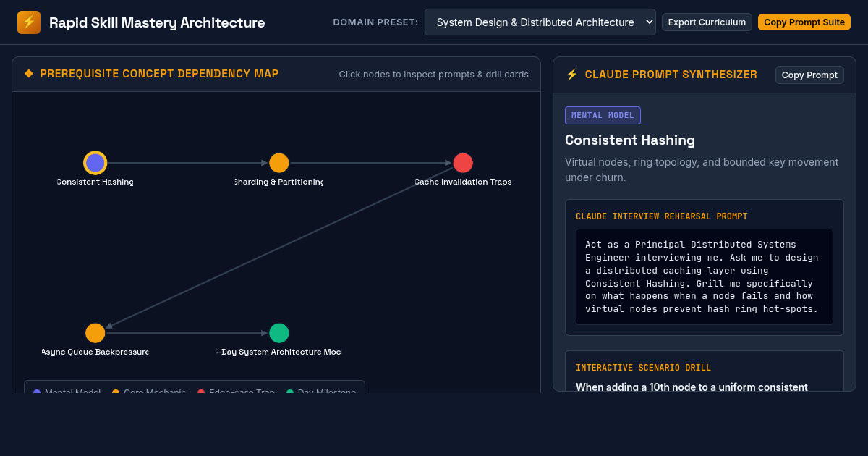Viewport: 868px width, 456px height.
Task: Click the lightning bolt app logo
Action: point(29,22)
